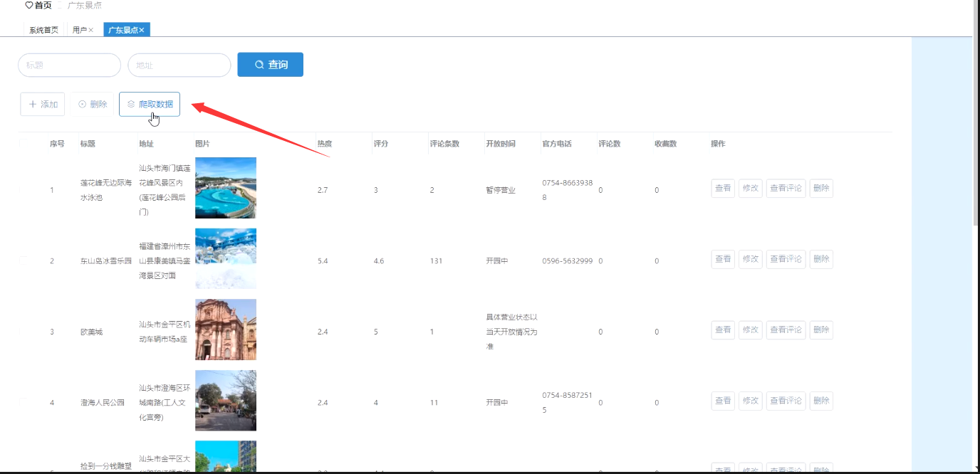Add a new record with 添加
Image resolution: width=980 pixels, height=474 pixels.
point(43,104)
